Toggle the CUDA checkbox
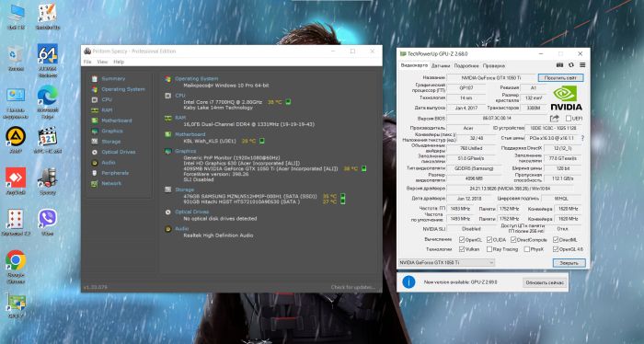644x344 pixels. 489,239
